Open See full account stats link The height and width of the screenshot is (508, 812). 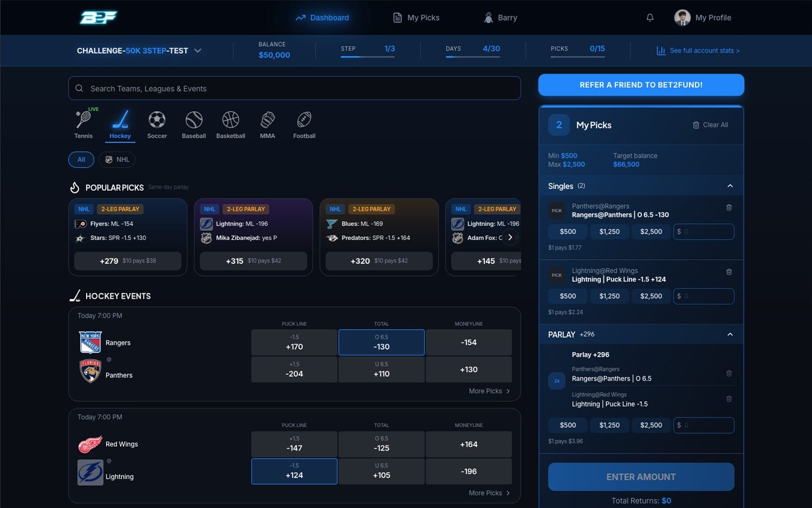[x=698, y=50]
